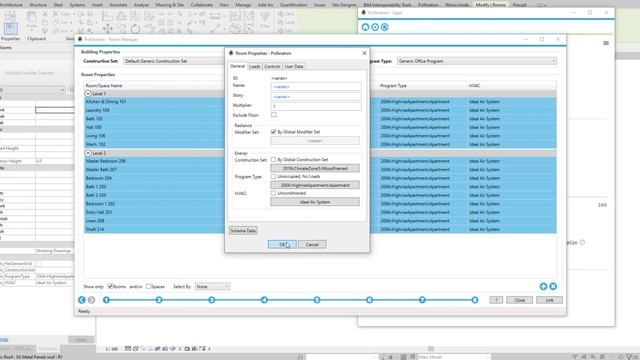The image size is (640, 360).
Task: Check the Unconditioned HVAC checkbox
Action: [x=273, y=193]
